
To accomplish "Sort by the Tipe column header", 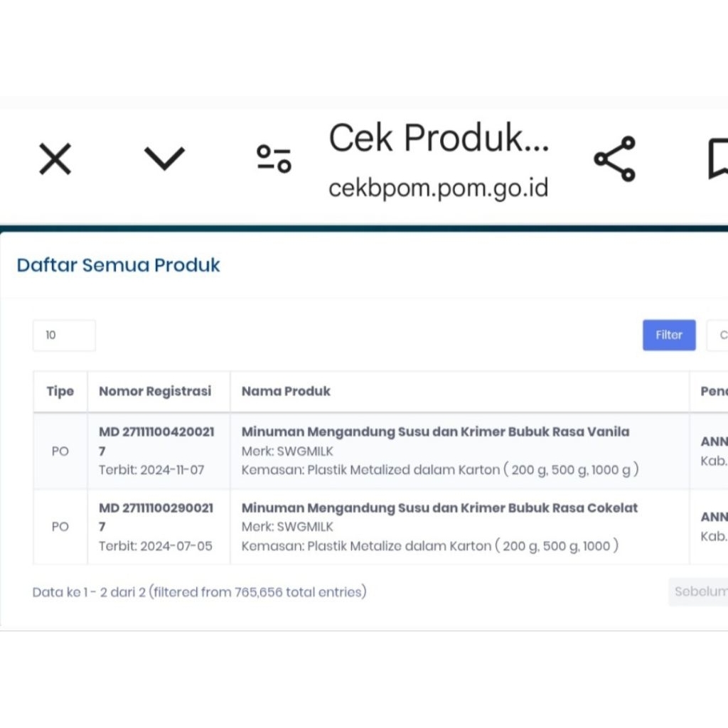I will click(x=60, y=391).
